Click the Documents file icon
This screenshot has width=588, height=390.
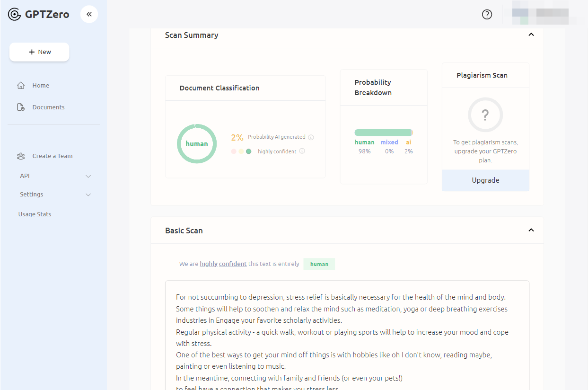(x=21, y=107)
